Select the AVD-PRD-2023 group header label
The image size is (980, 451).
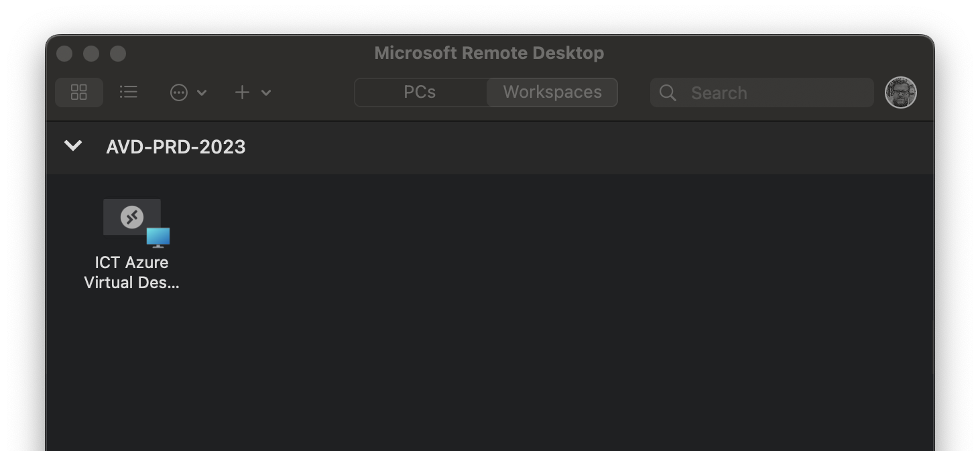click(176, 147)
